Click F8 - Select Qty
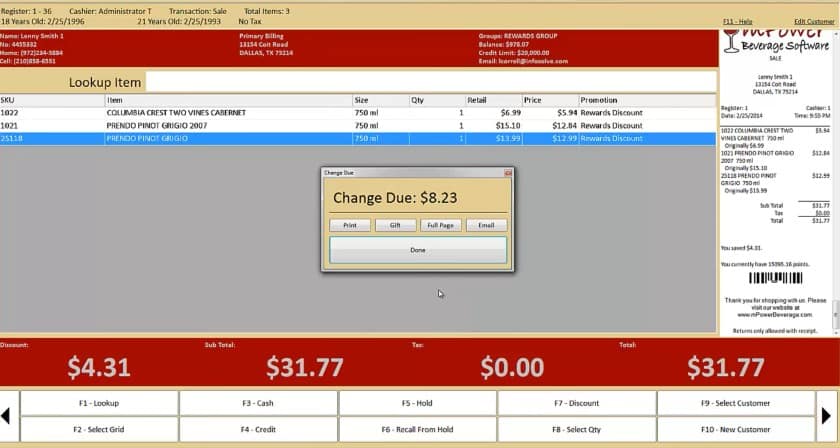 (x=576, y=429)
